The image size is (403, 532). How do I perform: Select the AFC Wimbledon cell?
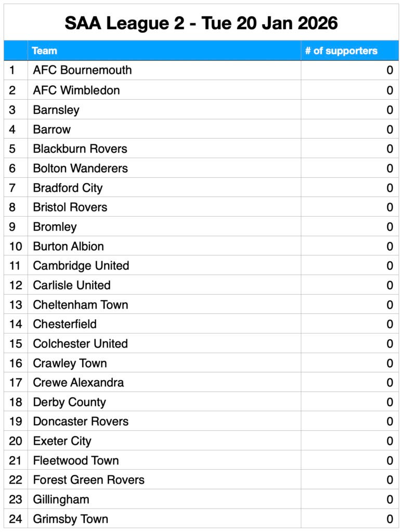click(76, 90)
